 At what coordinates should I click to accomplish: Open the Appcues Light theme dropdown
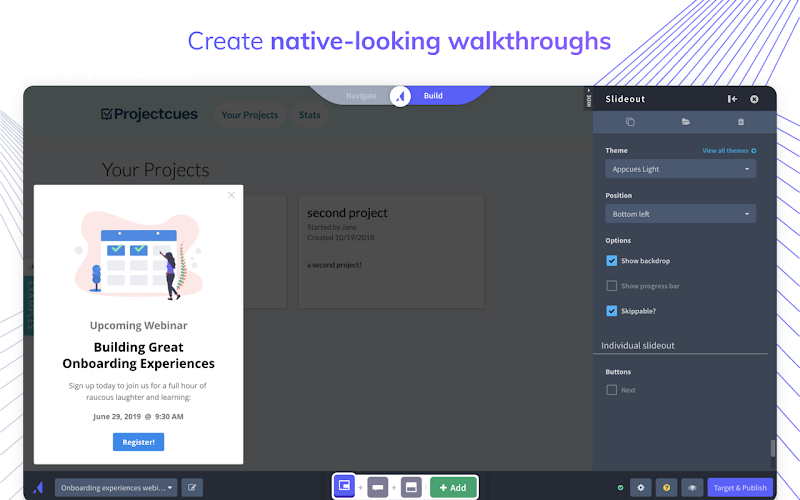pos(681,169)
